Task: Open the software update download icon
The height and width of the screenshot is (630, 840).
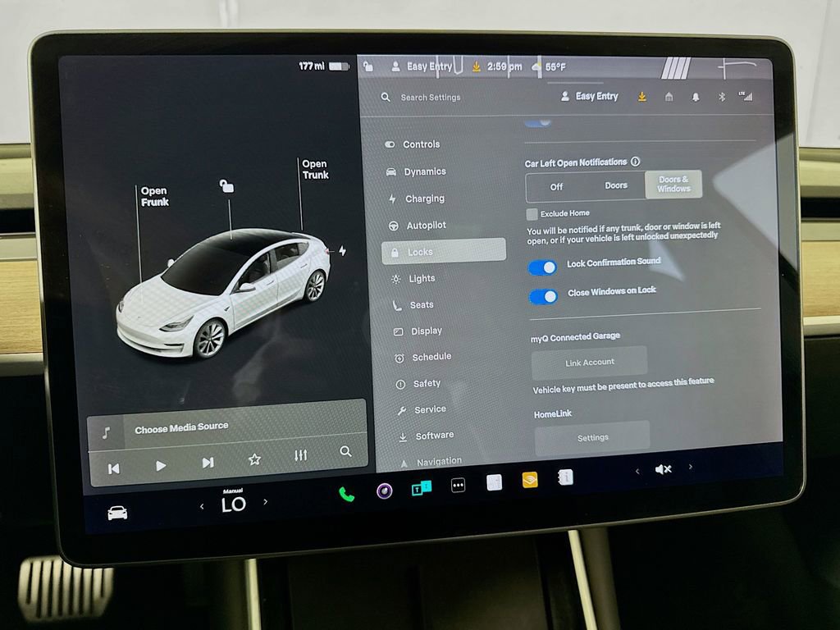Action: (x=641, y=97)
